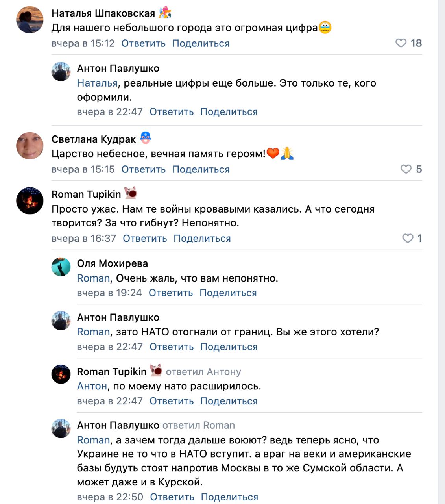The image size is (445, 504).
Task: Click the status emoji beside Наталья Шпаковская's name
Action: (x=165, y=13)
